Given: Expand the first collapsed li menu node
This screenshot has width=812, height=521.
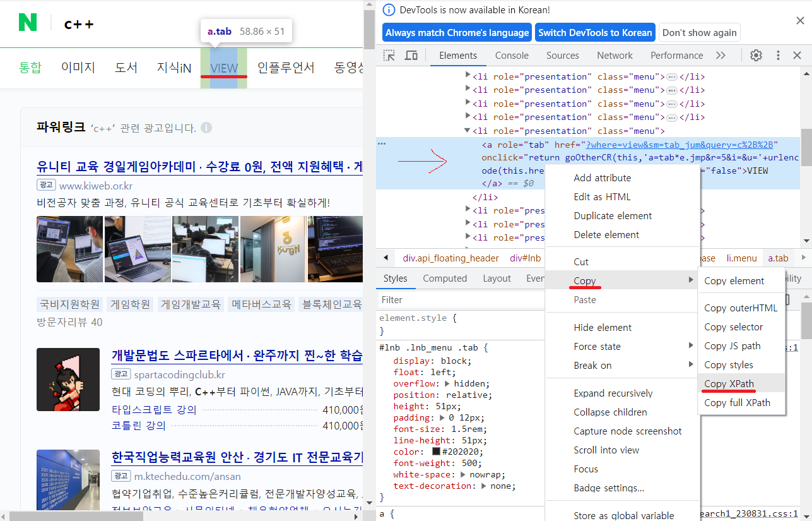Looking at the screenshot, I should [468, 76].
